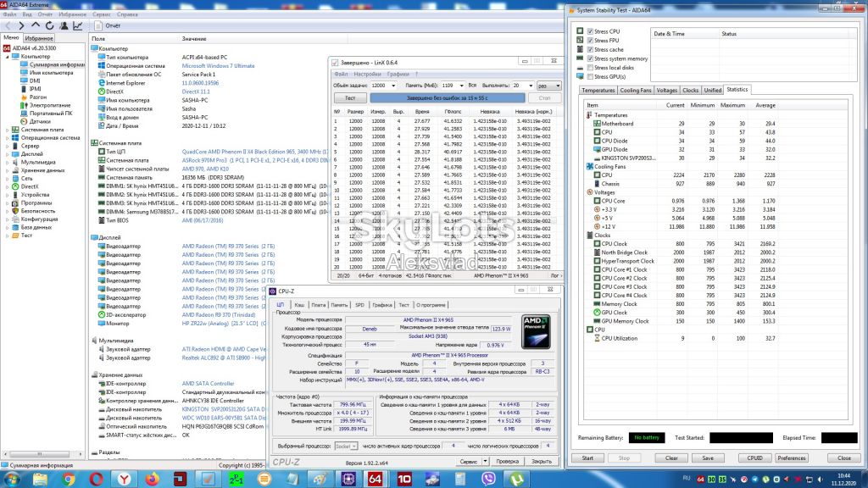
Task: Switch to SPD tab in CPU-Z
Action: [359, 305]
